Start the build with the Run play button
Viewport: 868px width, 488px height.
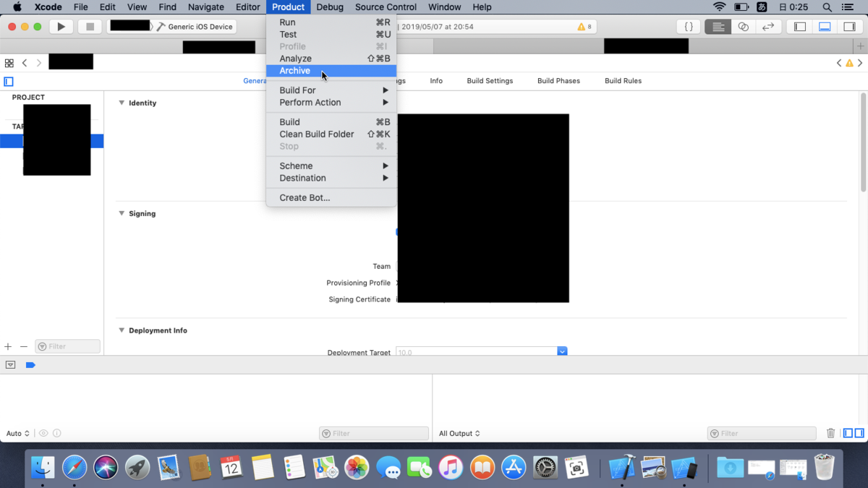click(x=61, y=27)
